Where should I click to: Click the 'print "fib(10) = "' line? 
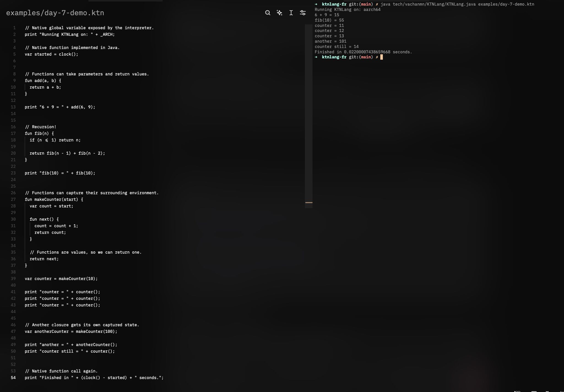coord(60,173)
